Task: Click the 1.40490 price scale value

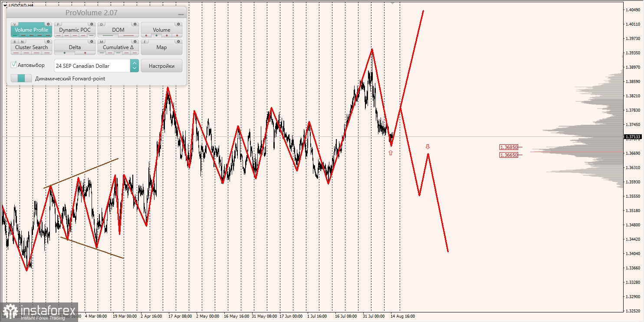Action: pos(633,10)
